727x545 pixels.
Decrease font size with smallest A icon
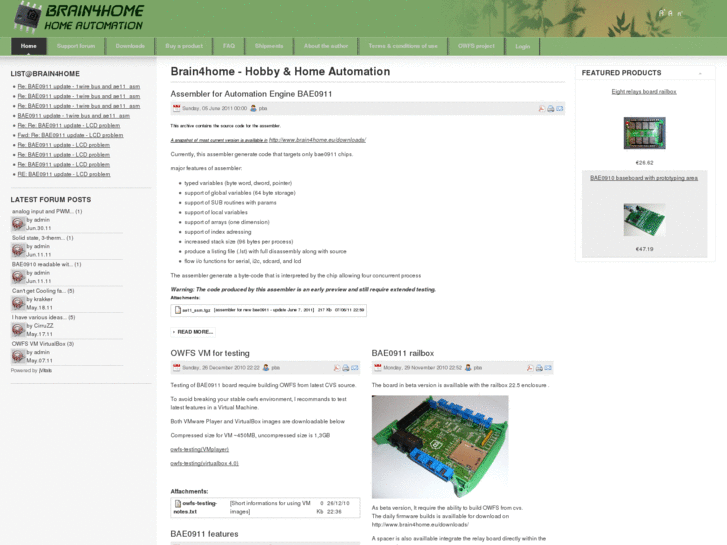(679, 14)
